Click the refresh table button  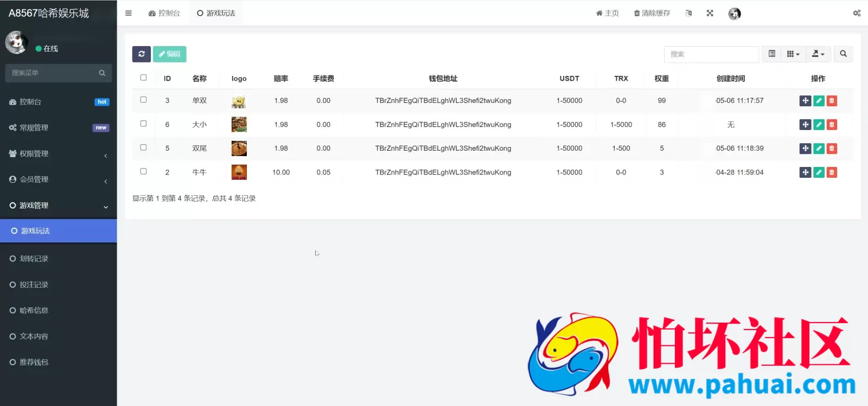(142, 54)
